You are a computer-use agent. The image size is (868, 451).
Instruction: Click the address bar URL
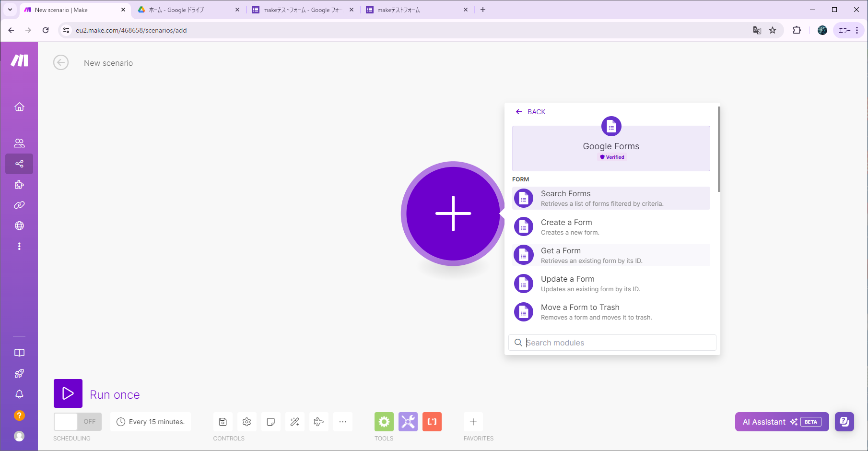click(131, 30)
